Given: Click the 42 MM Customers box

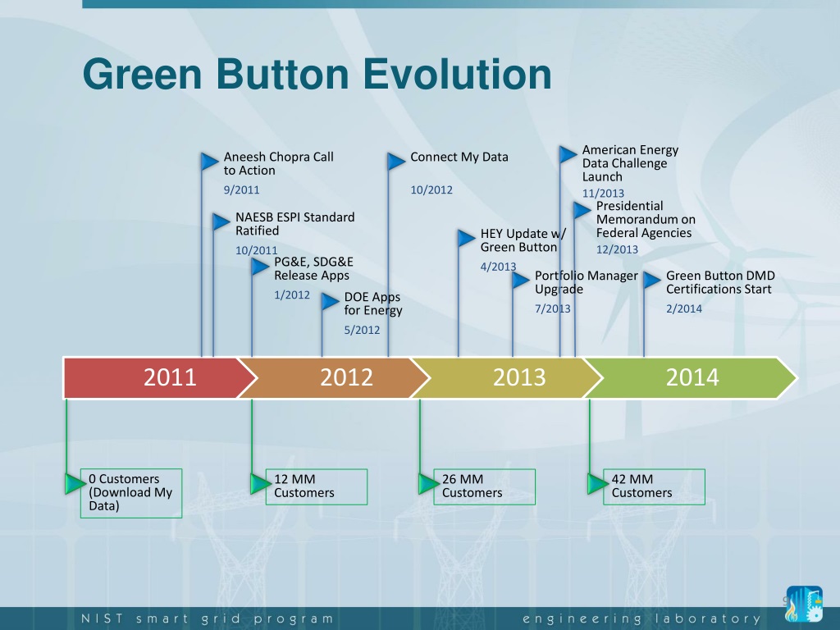Looking at the screenshot, I should (654, 487).
